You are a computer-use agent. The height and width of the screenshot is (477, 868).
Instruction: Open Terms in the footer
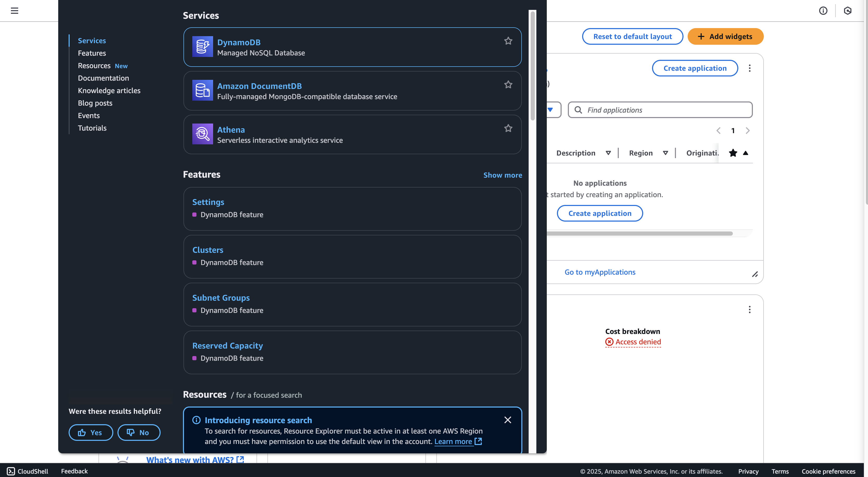pyautogui.click(x=780, y=472)
